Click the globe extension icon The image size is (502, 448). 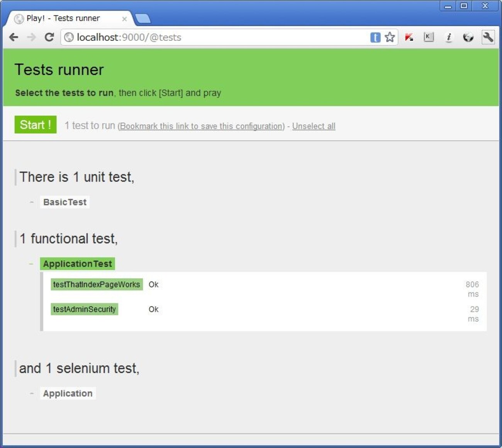[x=468, y=37]
